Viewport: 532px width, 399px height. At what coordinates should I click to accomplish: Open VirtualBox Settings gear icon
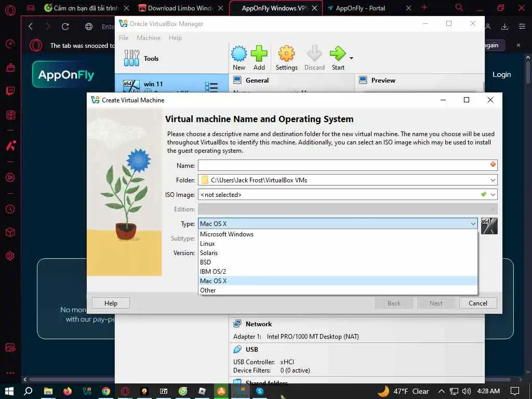pyautogui.click(x=286, y=54)
